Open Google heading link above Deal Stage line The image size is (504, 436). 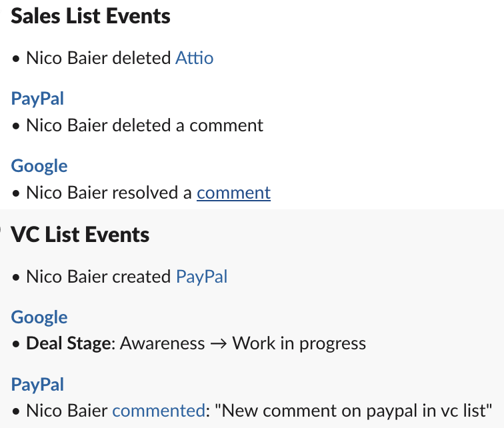(39, 317)
